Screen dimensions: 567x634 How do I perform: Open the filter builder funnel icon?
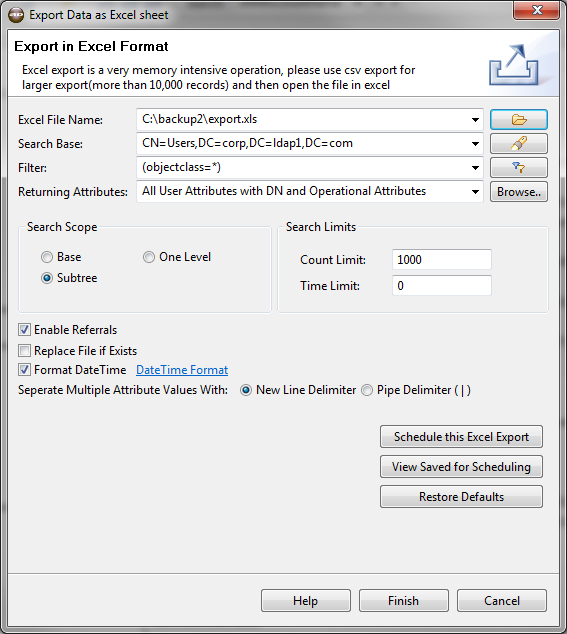pos(519,167)
